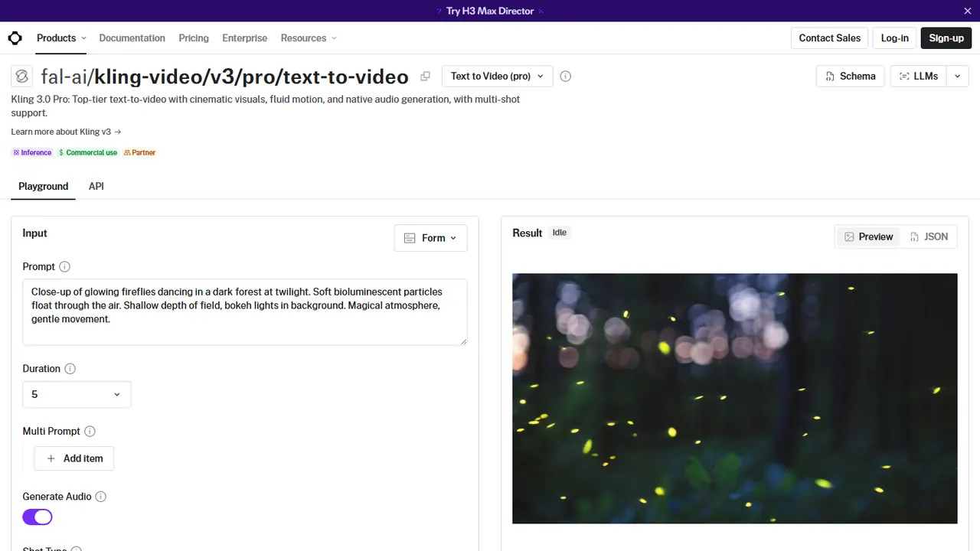Image resolution: width=980 pixels, height=551 pixels.
Task: Click the Contact Sales button
Action: click(829, 38)
